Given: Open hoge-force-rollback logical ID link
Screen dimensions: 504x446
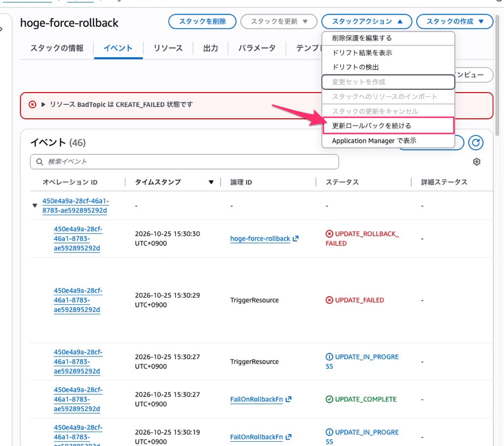Looking at the screenshot, I should (x=260, y=239).
